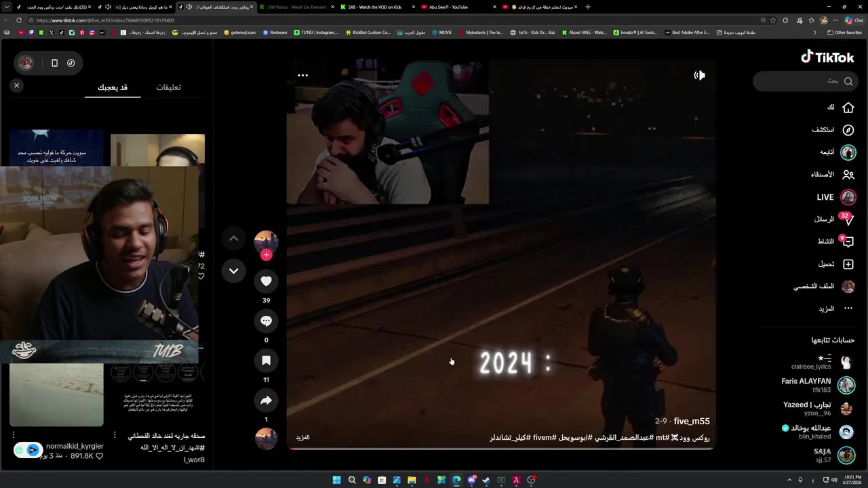Select the قد يعجبك tab

pos(113,87)
